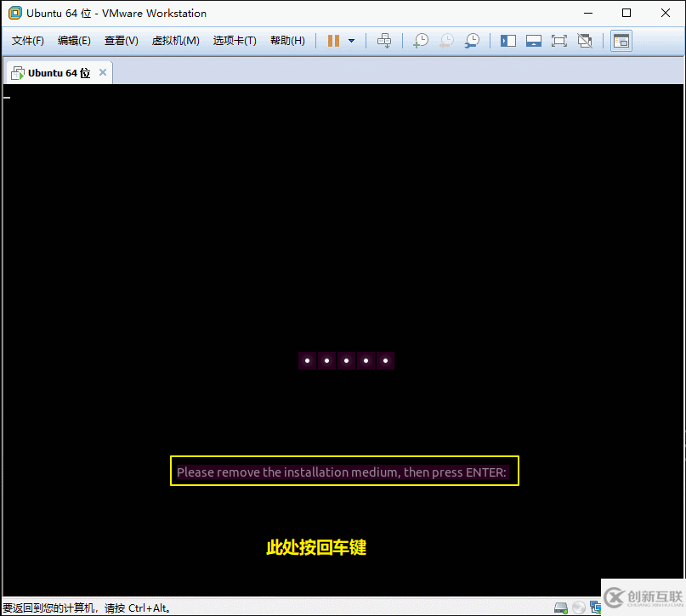Minimize the VMware Workstation window
Image resolution: width=686 pixels, height=616 pixels.
click(588, 13)
